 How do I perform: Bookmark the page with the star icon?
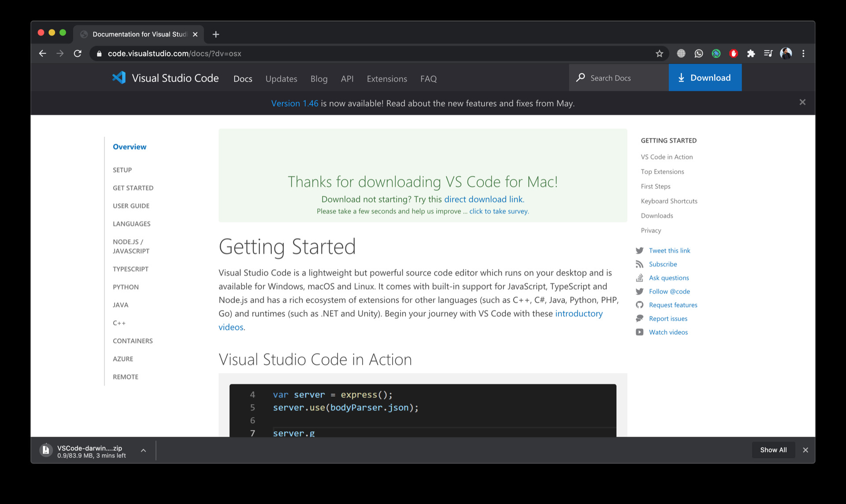(659, 53)
